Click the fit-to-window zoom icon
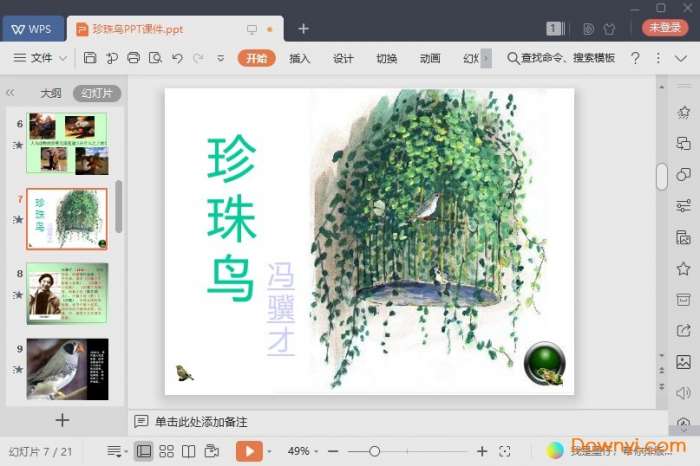Image resolution: width=700 pixels, height=466 pixels. tap(505, 451)
